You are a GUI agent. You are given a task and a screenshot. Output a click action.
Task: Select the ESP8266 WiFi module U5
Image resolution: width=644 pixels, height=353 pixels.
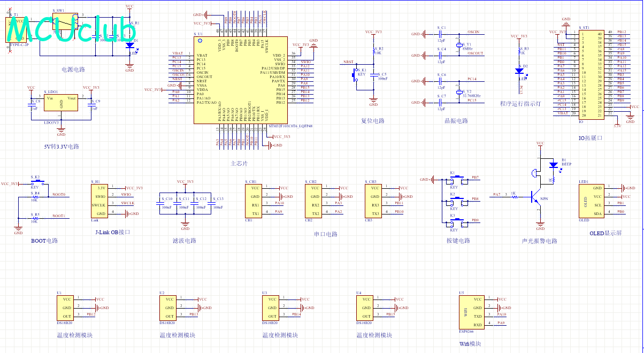pyautogui.click(x=470, y=312)
